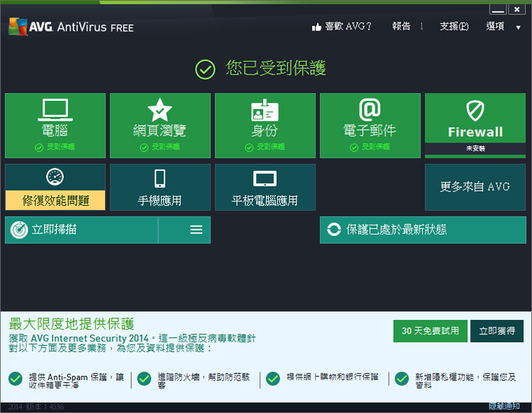The width and height of the screenshot is (532, 413).
Task: Click the 未安裝 firewall status label
Action: pyautogui.click(x=475, y=148)
